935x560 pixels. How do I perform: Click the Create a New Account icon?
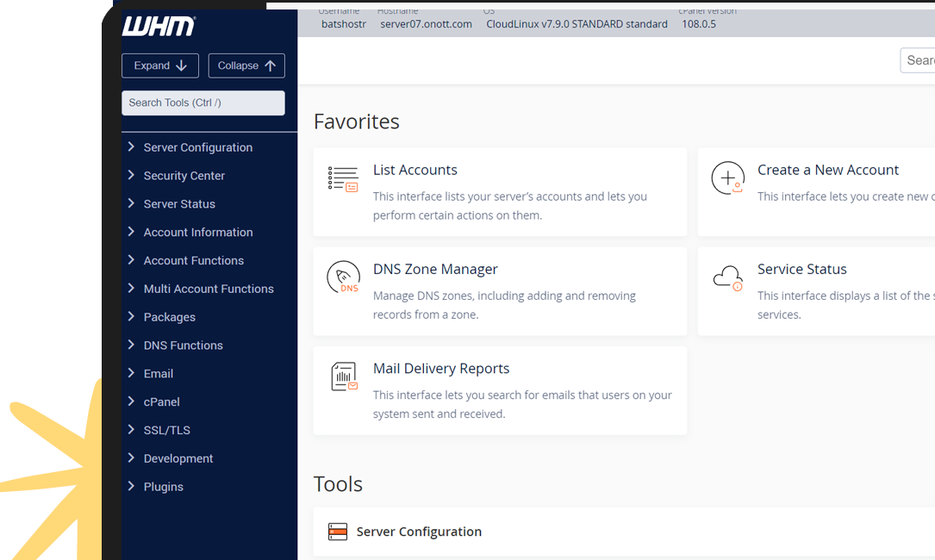pyautogui.click(x=727, y=178)
